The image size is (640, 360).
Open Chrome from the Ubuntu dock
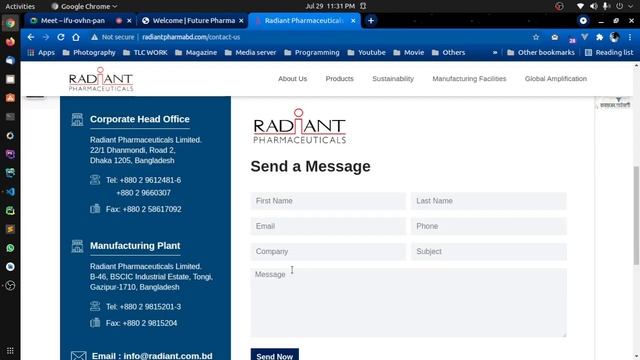point(10,23)
